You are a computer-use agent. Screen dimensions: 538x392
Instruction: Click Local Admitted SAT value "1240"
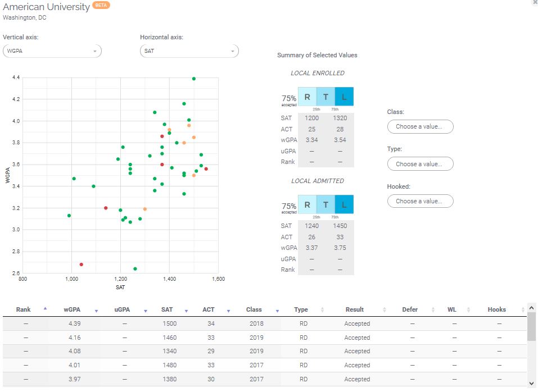tap(312, 226)
